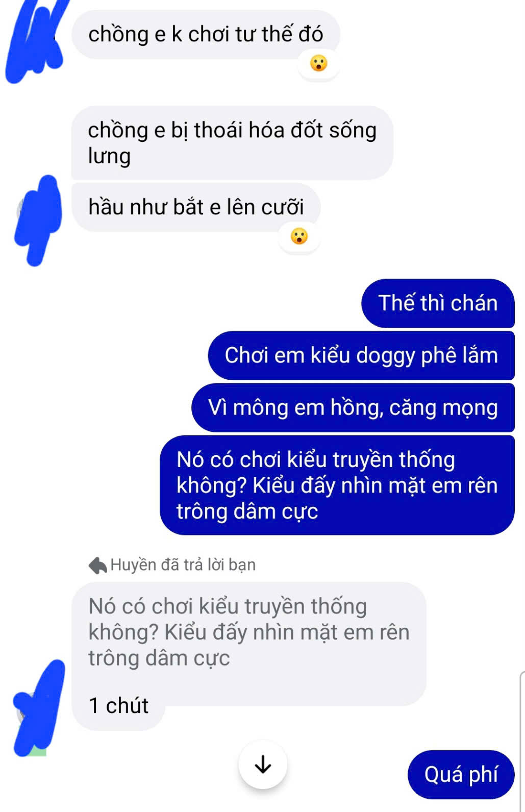Tap the 'hầu như bắt e lên cưới' bubble

coord(196,207)
